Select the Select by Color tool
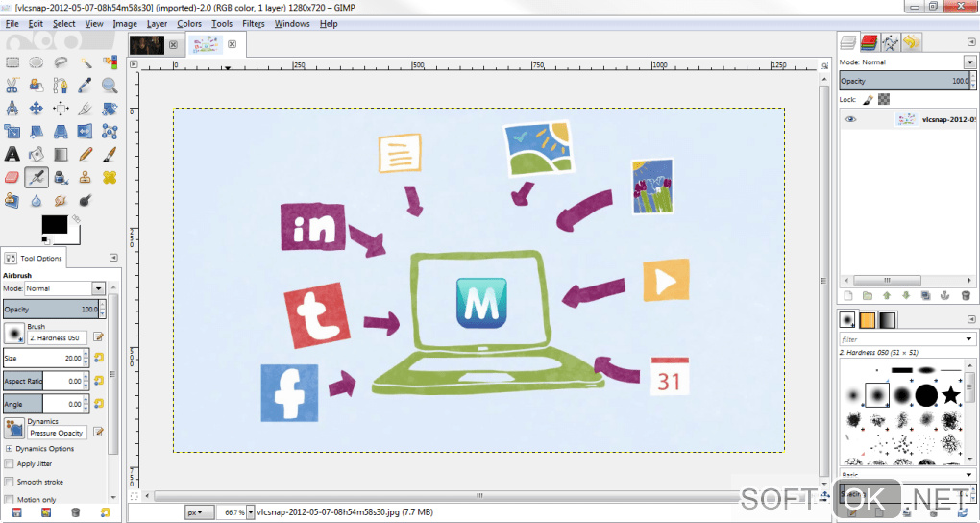This screenshot has height=523, width=980. (110, 62)
